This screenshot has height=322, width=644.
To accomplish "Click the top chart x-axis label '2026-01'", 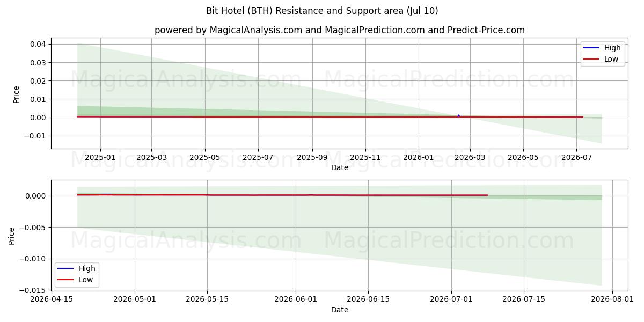I will coord(418,158).
